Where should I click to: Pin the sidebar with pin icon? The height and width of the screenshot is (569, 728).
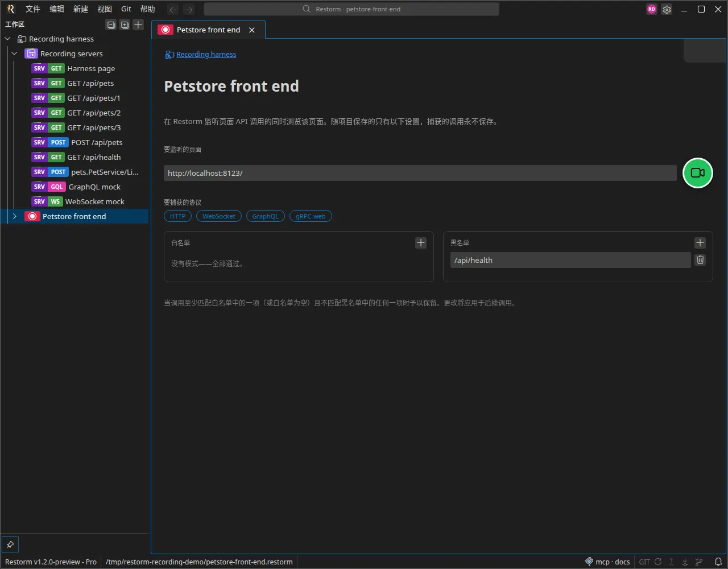tap(10, 545)
